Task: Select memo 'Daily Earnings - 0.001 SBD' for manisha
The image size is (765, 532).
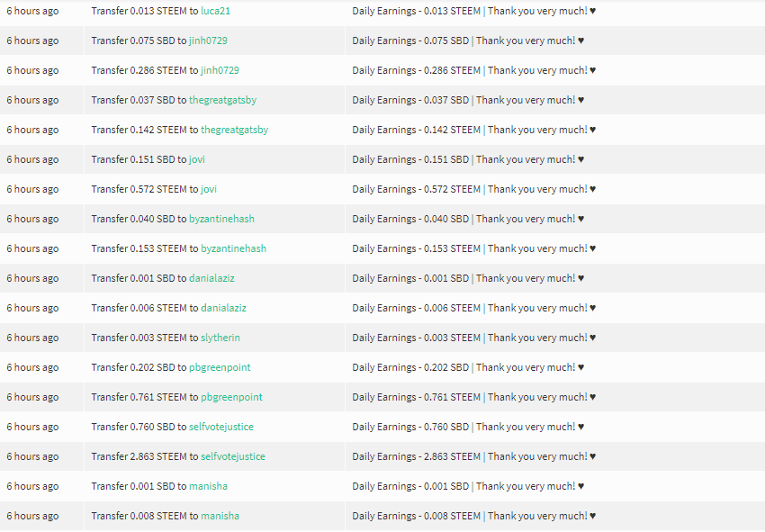Action: [x=410, y=486]
